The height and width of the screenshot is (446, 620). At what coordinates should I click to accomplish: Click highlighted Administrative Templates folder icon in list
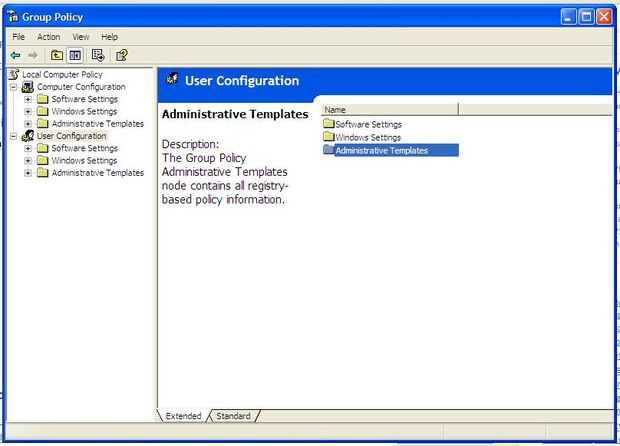click(329, 150)
